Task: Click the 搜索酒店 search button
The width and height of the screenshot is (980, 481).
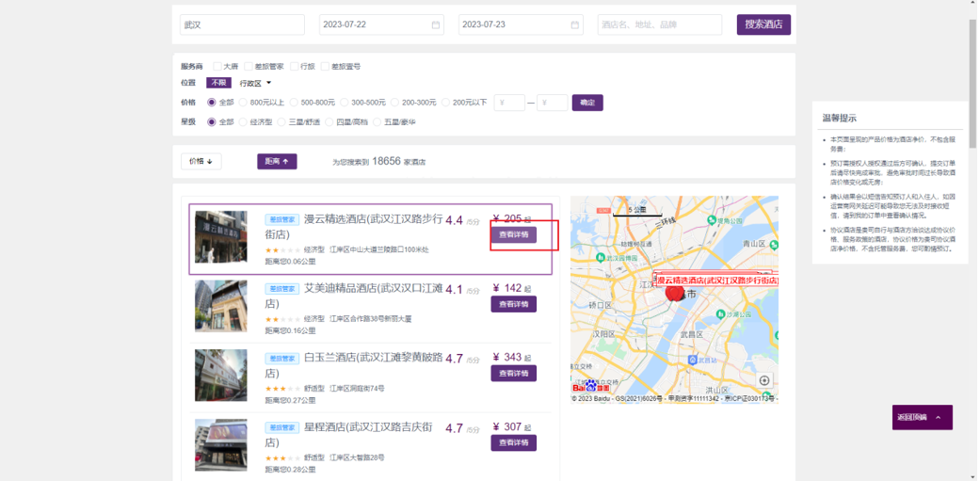Action: pyautogui.click(x=763, y=24)
